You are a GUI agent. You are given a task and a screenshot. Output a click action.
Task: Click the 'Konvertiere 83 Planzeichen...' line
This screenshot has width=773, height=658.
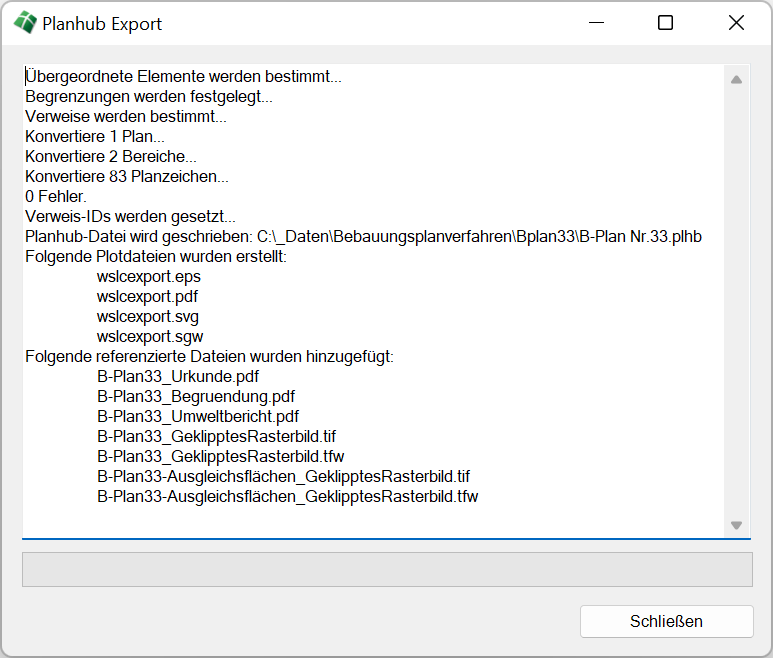pyautogui.click(x=127, y=176)
